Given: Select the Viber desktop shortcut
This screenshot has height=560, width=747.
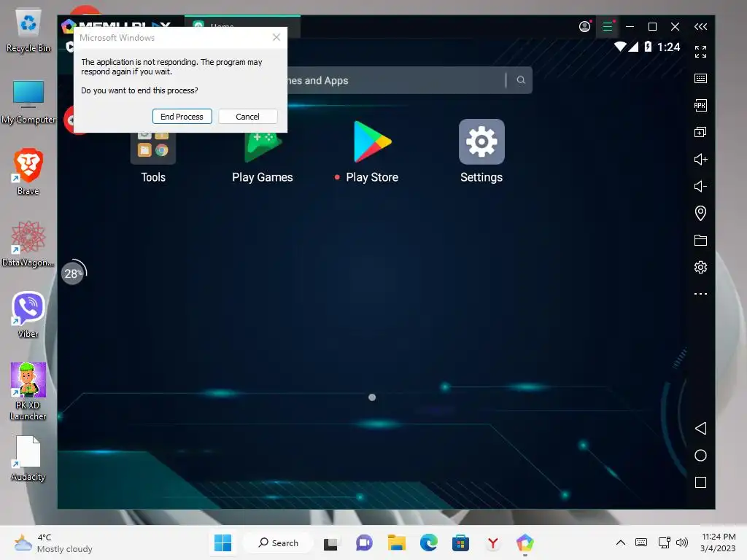Looking at the screenshot, I should pyautogui.click(x=28, y=315).
